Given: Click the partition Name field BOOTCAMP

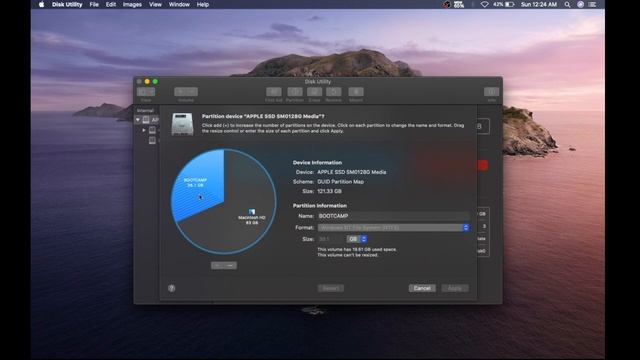Looking at the screenshot, I should point(393,216).
